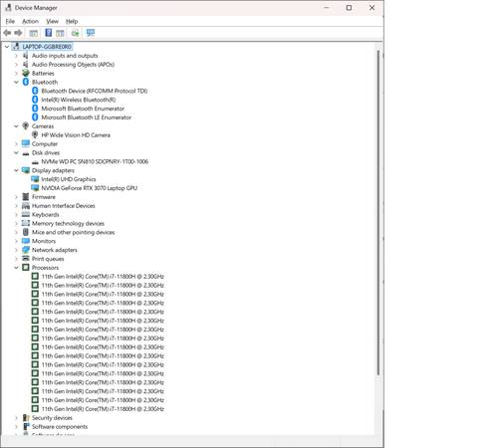Select the Print queues label

point(48,259)
